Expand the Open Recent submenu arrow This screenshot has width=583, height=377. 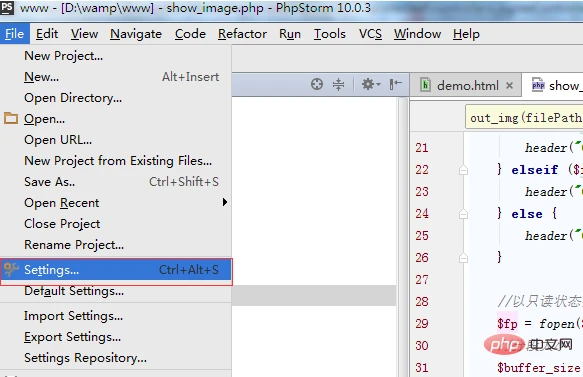coord(225,202)
